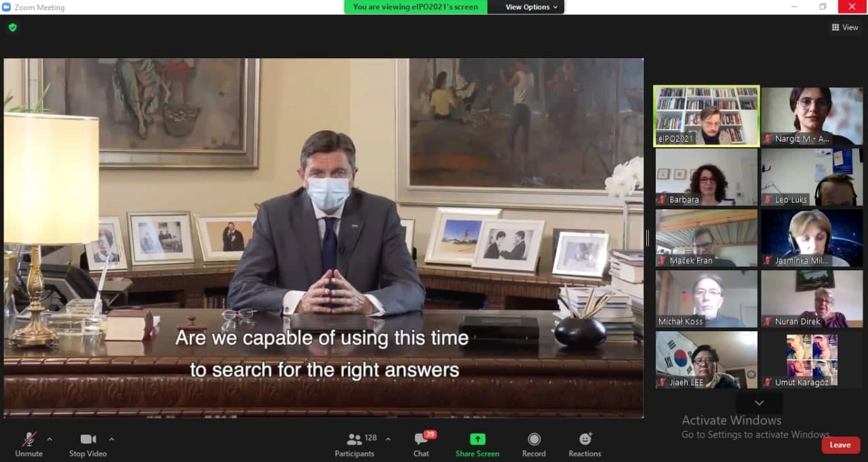Click the green encryption shield icon
This screenshot has width=868, height=462.
coord(12,28)
